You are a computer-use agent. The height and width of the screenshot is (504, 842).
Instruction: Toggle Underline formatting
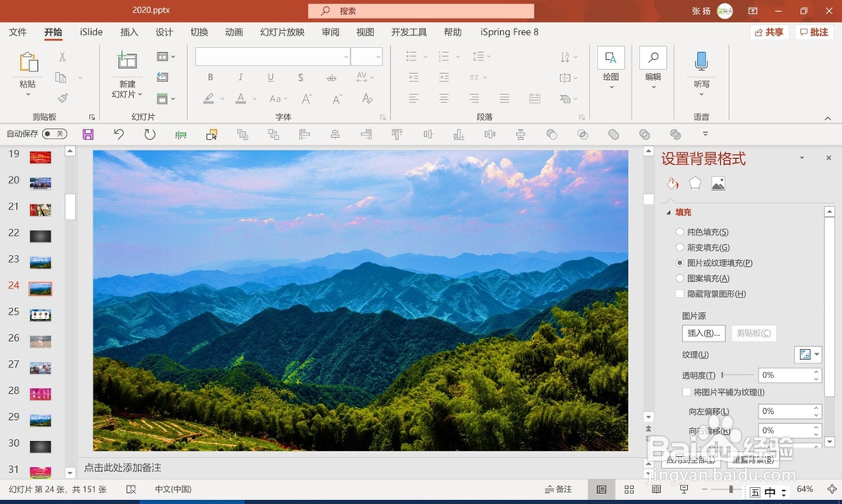pyautogui.click(x=270, y=77)
